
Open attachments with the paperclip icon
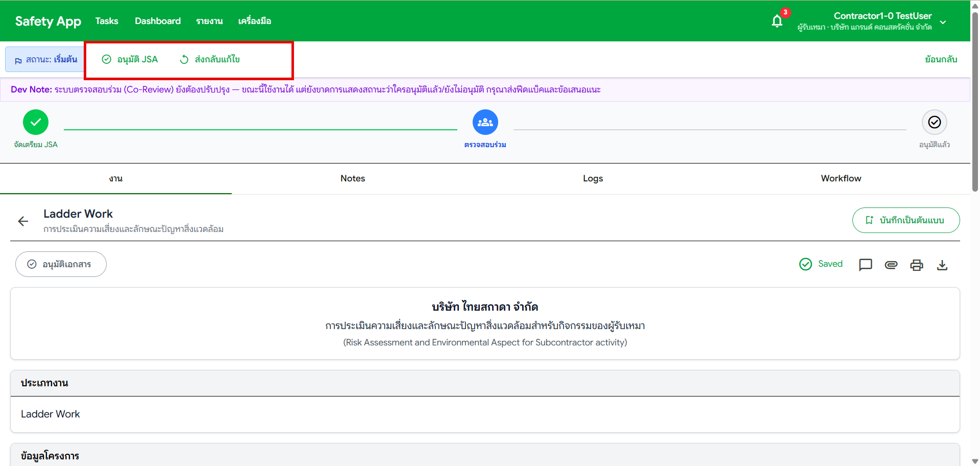click(x=891, y=265)
